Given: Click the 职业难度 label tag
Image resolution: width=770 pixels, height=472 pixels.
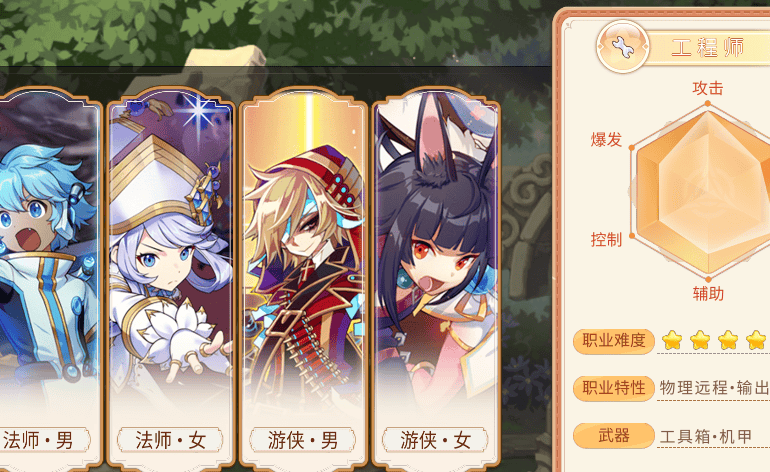Looking at the screenshot, I should 614,340.
